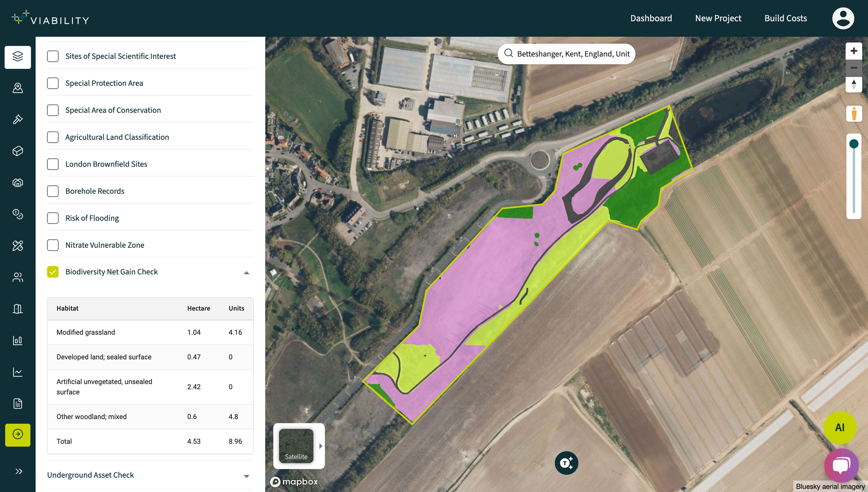Viewport: 868px width, 492px height.
Task: Open the people group sidebar icon
Action: pos(18,277)
